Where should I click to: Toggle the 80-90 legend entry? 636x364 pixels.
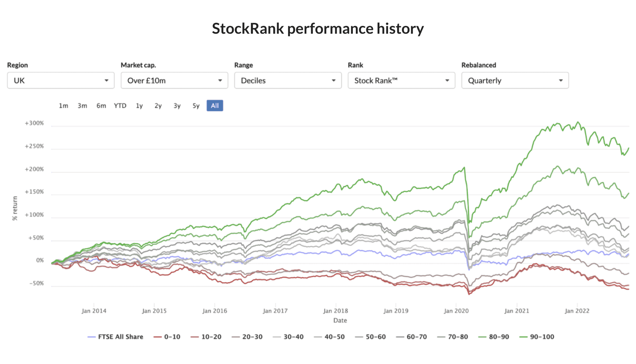(x=499, y=337)
